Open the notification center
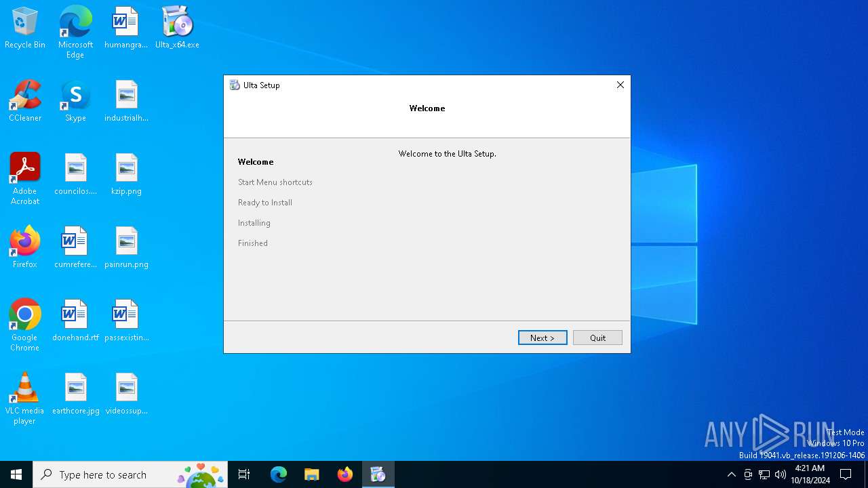Viewport: 868px width, 488px height. (x=846, y=474)
